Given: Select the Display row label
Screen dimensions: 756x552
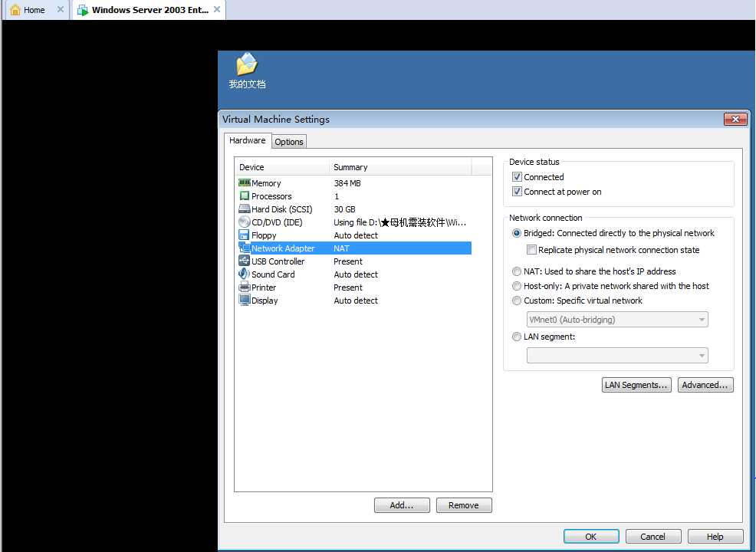Looking at the screenshot, I should [265, 301].
